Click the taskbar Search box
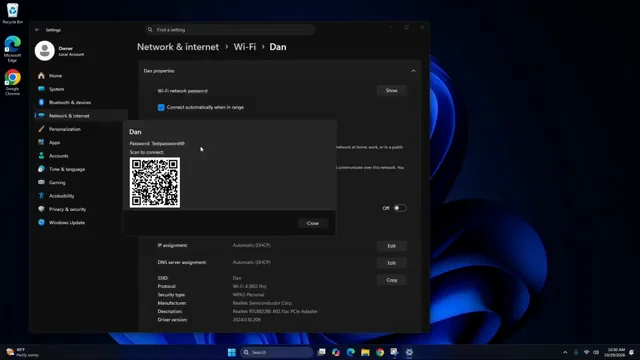640x360 pixels. (276, 352)
